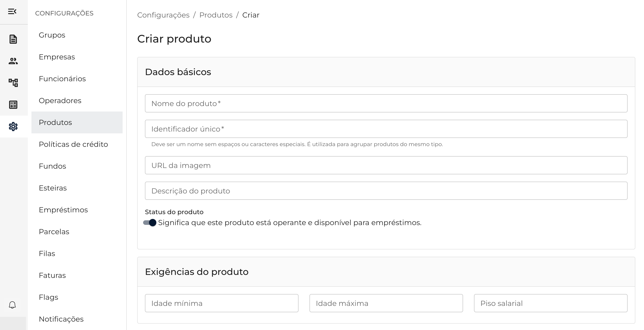Open the notifications bell icon
This screenshot has height=330, width=644.
(12, 305)
